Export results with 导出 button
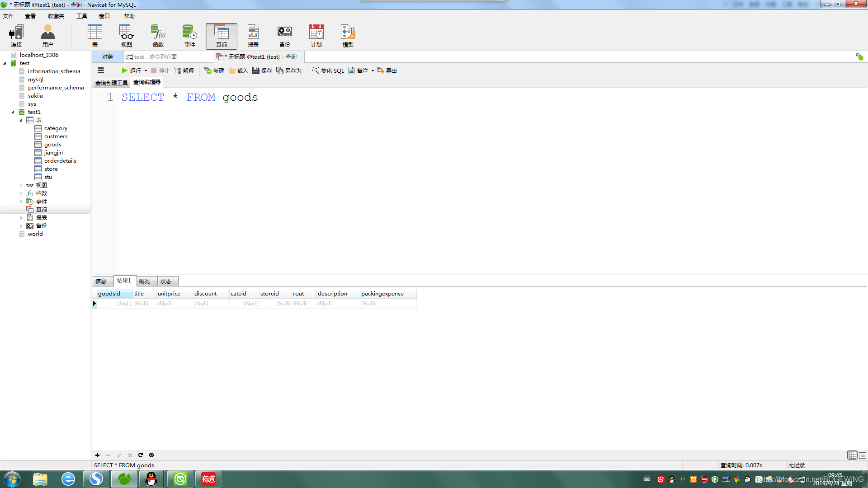The image size is (868, 488). pyautogui.click(x=387, y=70)
